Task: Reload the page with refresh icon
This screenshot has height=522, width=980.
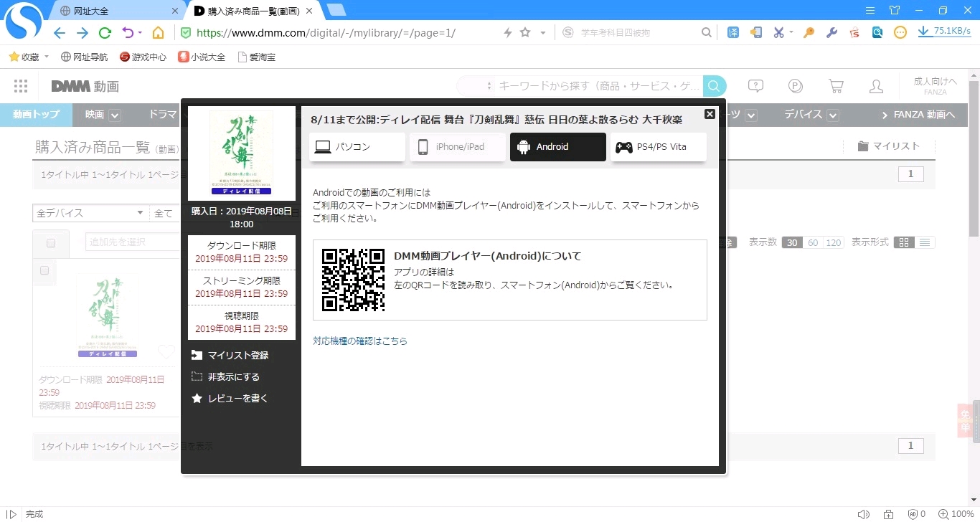Action: point(105,33)
